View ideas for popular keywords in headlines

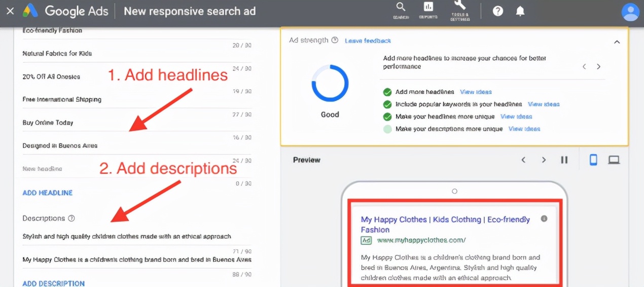click(x=544, y=104)
